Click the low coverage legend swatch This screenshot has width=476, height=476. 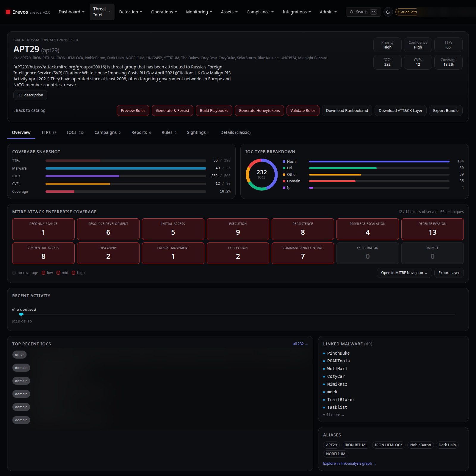[x=43, y=273]
